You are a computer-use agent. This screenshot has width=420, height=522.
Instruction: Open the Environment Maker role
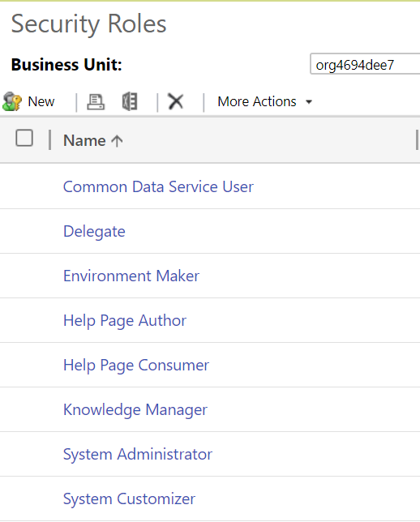tap(131, 276)
